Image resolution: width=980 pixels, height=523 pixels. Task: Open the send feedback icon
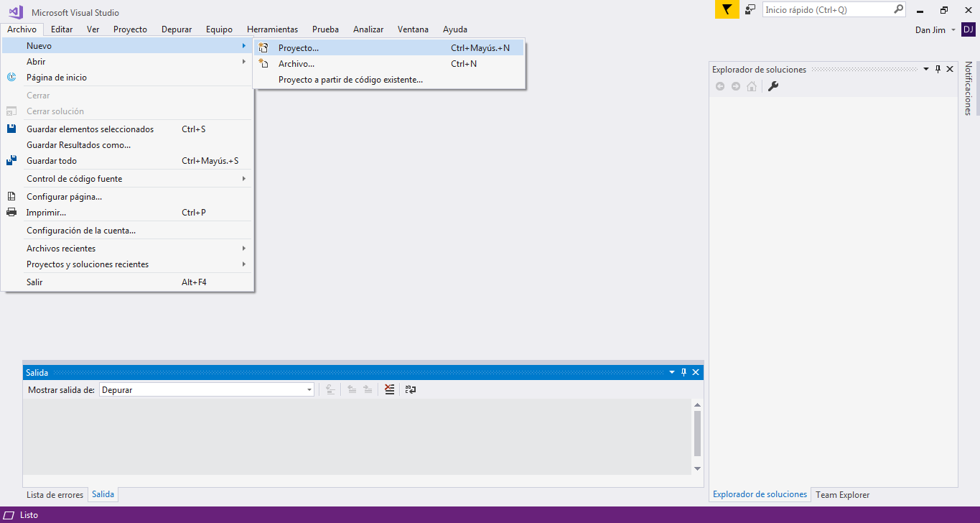(x=750, y=10)
